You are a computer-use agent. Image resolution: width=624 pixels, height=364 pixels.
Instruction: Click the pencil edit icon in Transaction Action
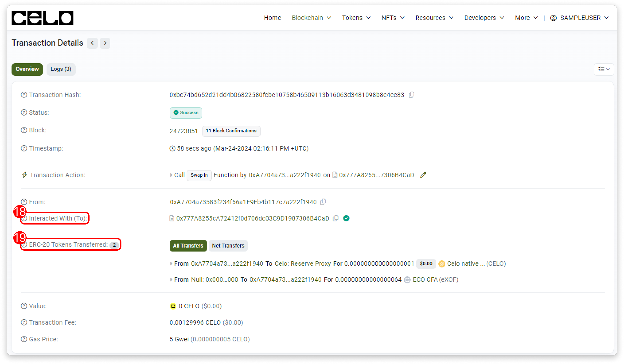click(x=423, y=175)
